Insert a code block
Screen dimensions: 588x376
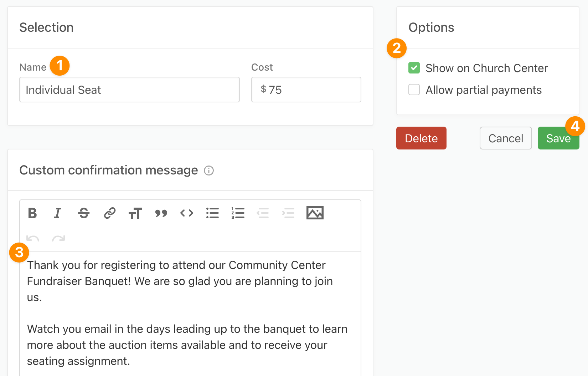tap(187, 213)
